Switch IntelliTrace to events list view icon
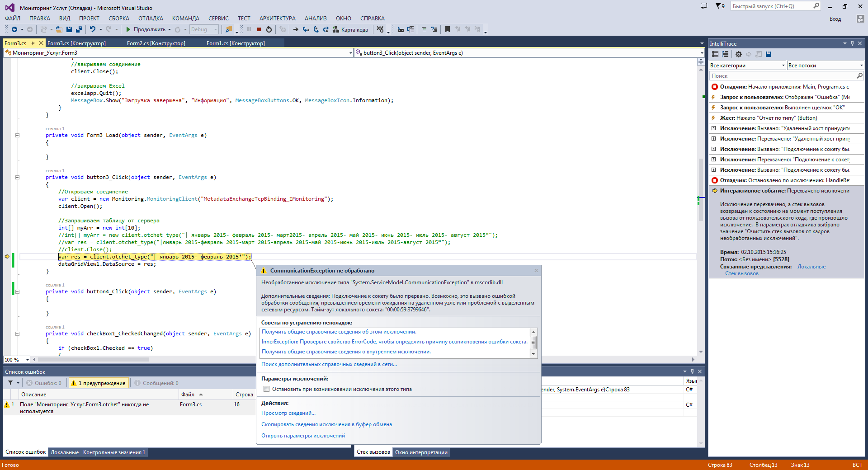The image size is (868, 470). (715, 54)
